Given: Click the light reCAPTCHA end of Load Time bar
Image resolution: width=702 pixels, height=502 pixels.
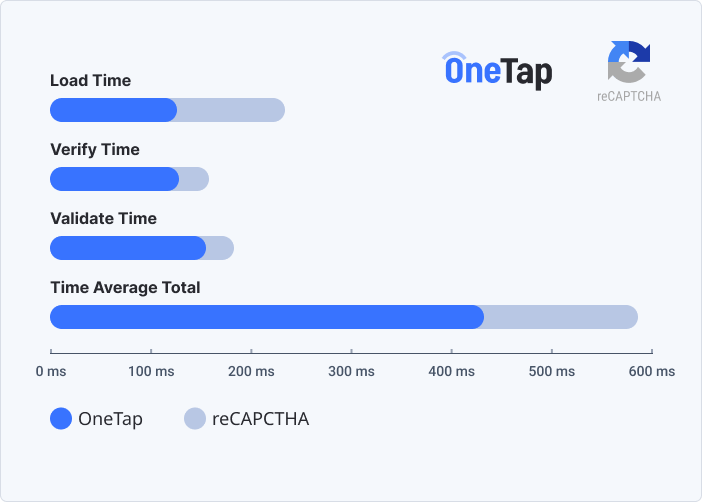Looking at the screenshot, I should pyautogui.click(x=232, y=110).
